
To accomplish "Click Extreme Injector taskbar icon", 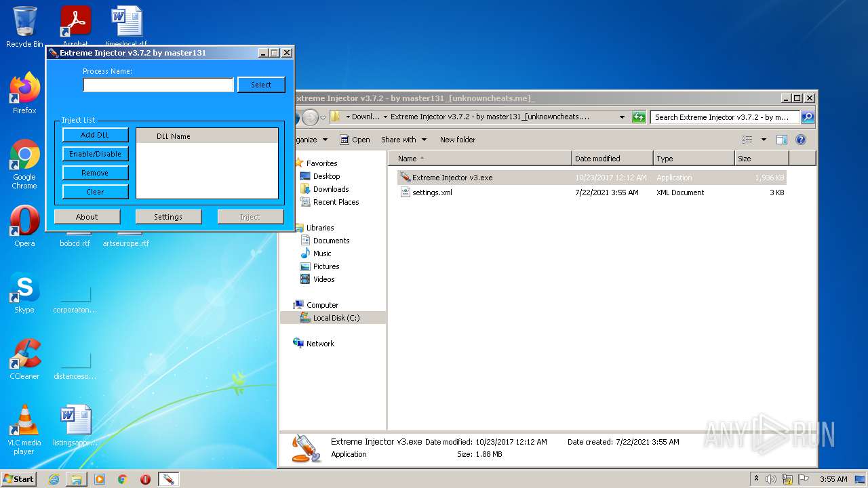I will (x=168, y=479).
